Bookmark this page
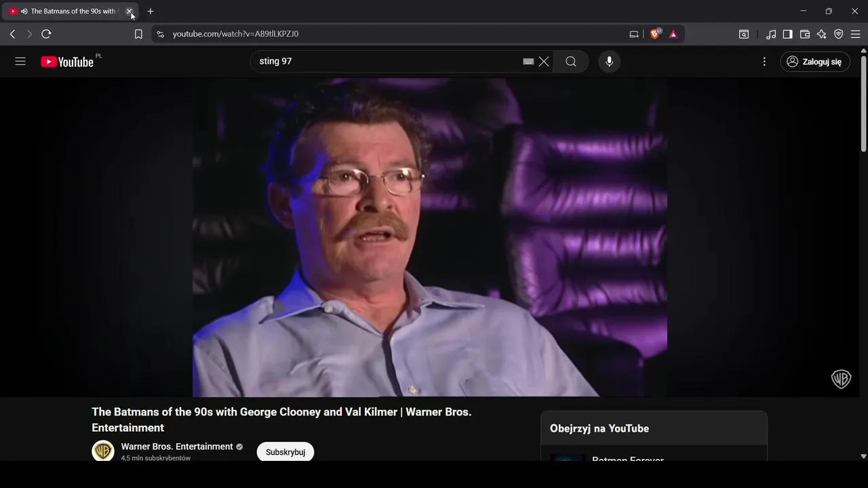 pos(138,34)
